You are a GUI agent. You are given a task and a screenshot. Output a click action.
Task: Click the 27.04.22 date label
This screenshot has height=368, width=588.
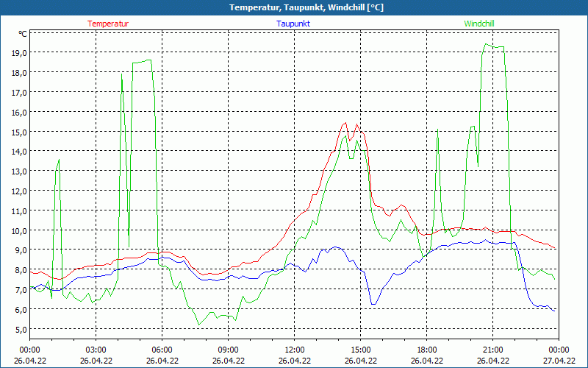pos(559,361)
